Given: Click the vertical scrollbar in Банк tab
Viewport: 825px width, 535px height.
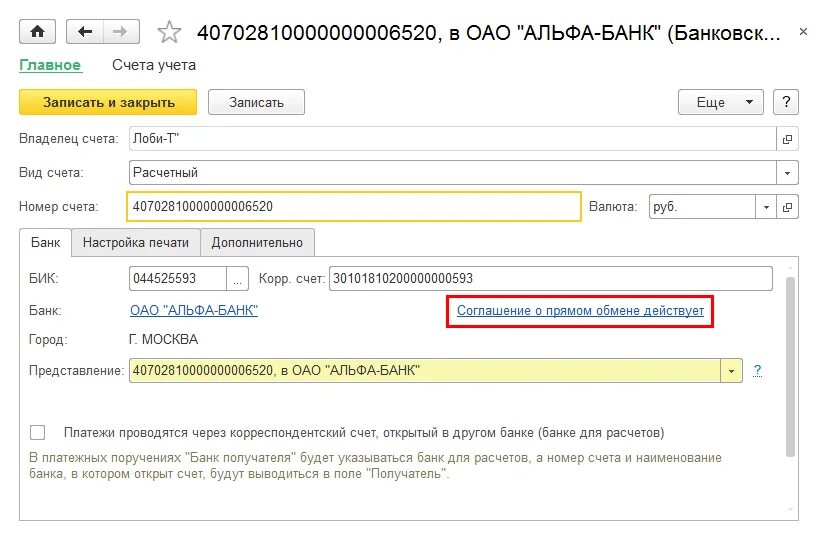Looking at the screenshot, I should (790, 367).
